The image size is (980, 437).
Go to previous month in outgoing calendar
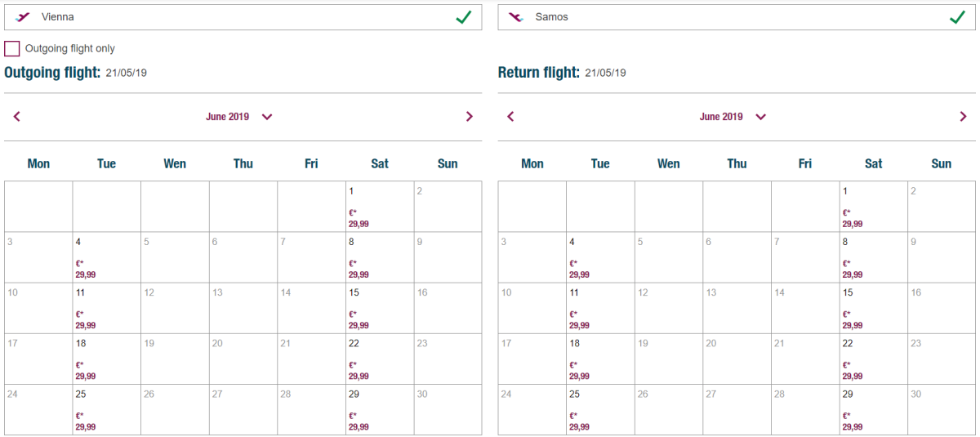click(x=16, y=117)
